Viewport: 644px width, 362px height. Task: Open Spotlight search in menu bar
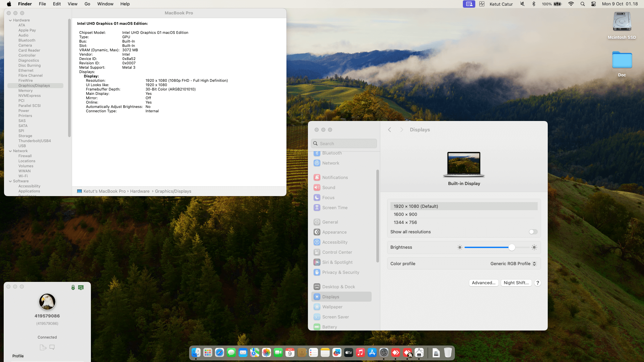point(583,4)
